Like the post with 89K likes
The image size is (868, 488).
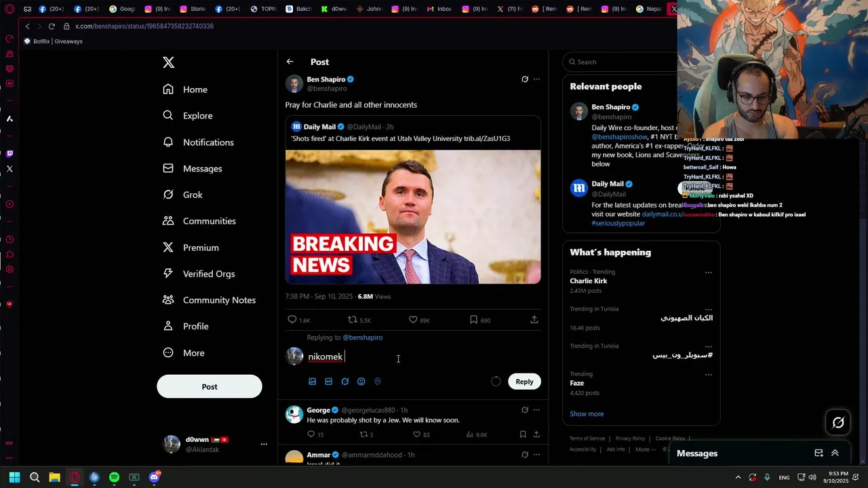419,320
